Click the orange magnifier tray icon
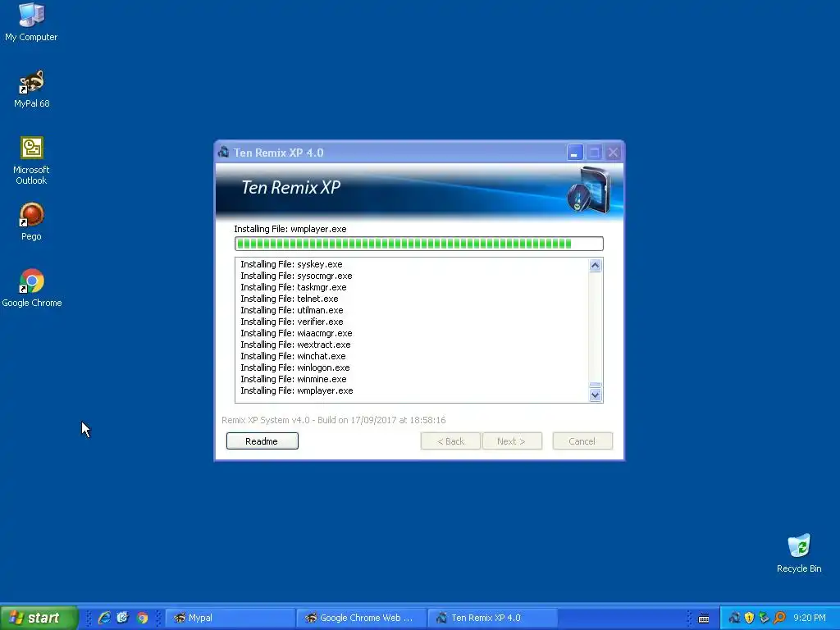This screenshot has height=630, width=840. point(779,618)
